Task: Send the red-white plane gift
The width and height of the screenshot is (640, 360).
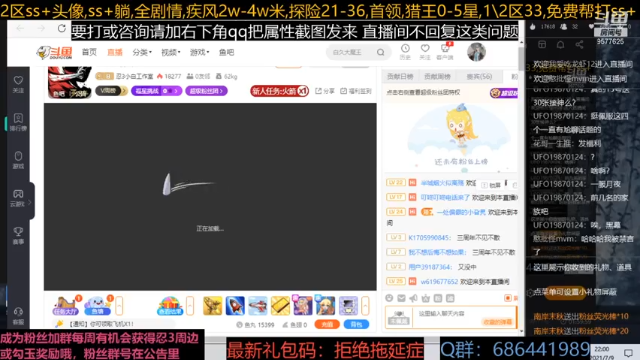Action: click(x=258, y=306)
